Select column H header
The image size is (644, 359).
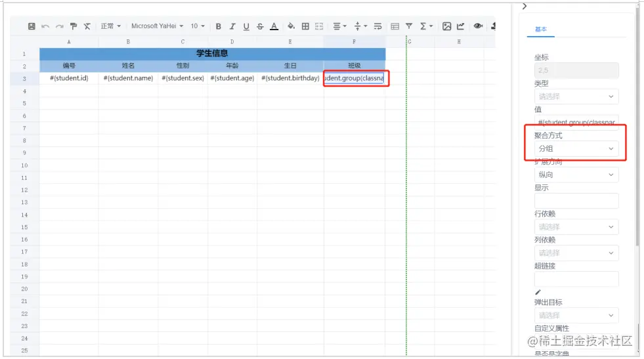459,42
